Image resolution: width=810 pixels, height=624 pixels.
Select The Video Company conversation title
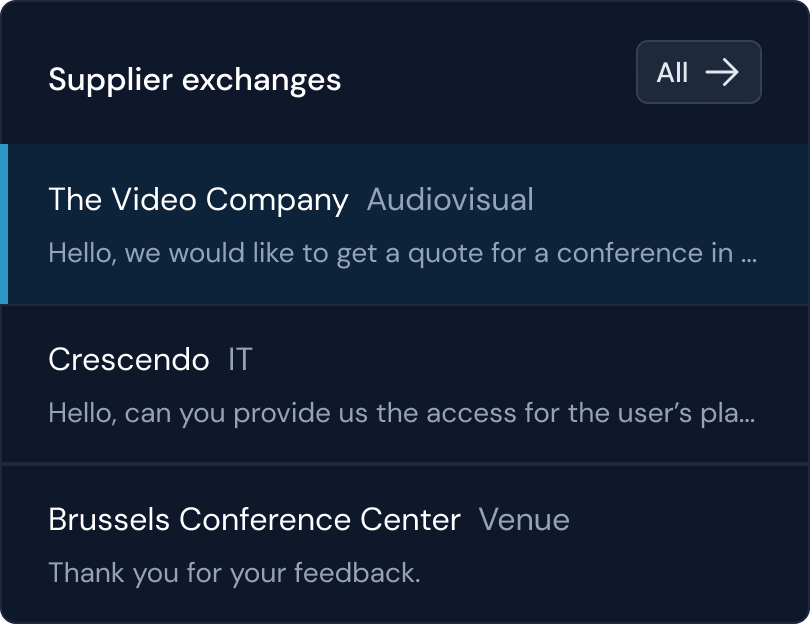coord(198,199)
